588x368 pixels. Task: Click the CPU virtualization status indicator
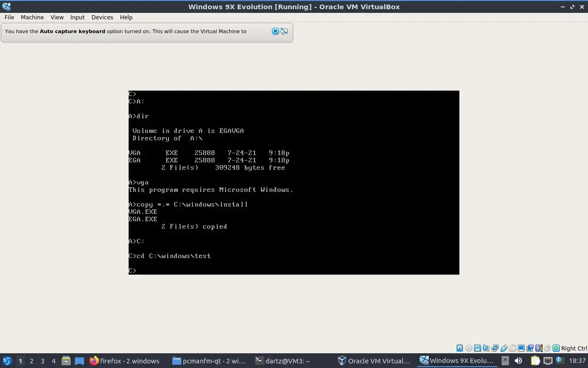click(x=539, y=348)
